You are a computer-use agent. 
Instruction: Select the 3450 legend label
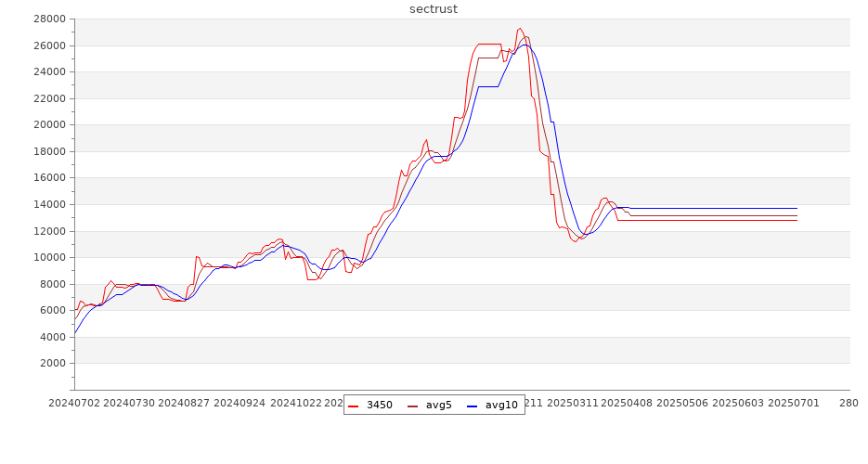pos(379,405)
